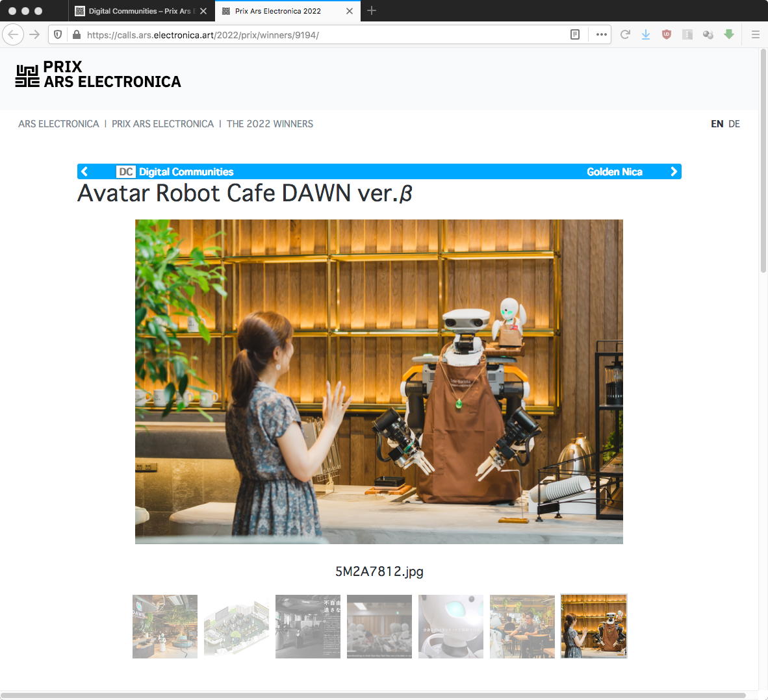Open PRIX ARS ELECTRONICA breadcrumb link
Viewport: 768px width, 700px height.
(x=162, y=124)
